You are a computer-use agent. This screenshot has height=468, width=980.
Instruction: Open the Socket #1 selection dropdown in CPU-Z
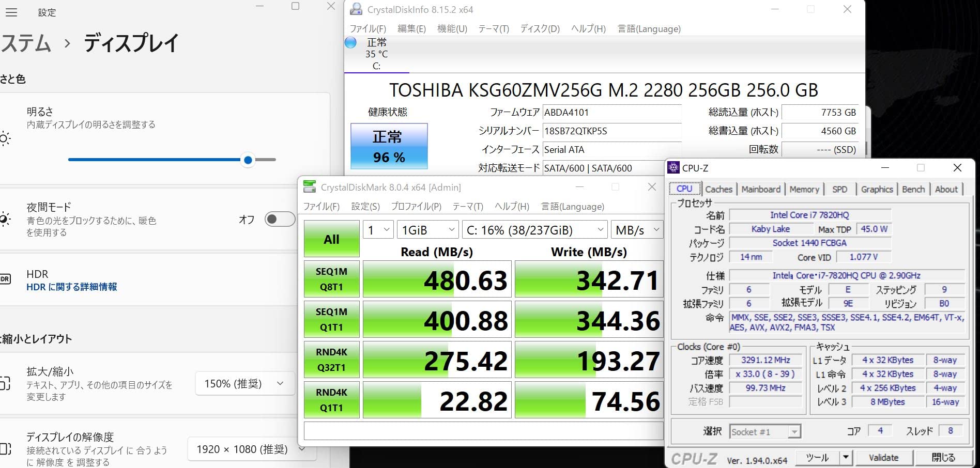click(765, 432)
